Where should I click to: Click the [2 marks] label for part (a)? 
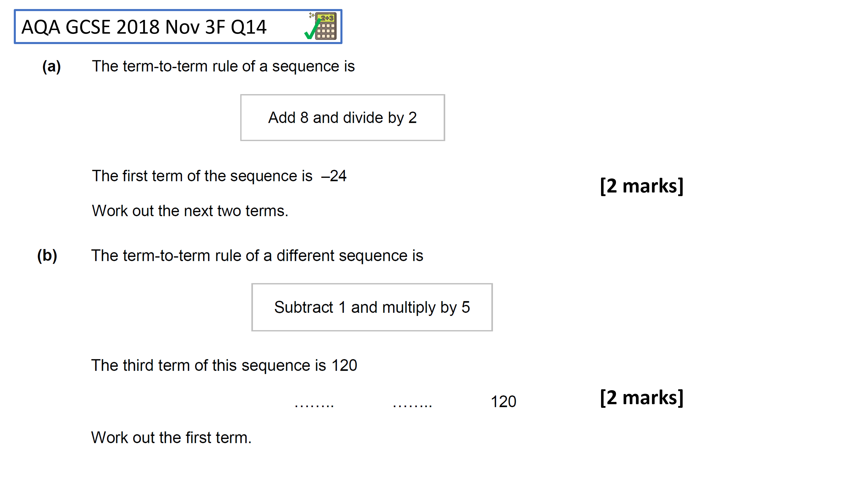pyautogui.click(x=642, y=186)
